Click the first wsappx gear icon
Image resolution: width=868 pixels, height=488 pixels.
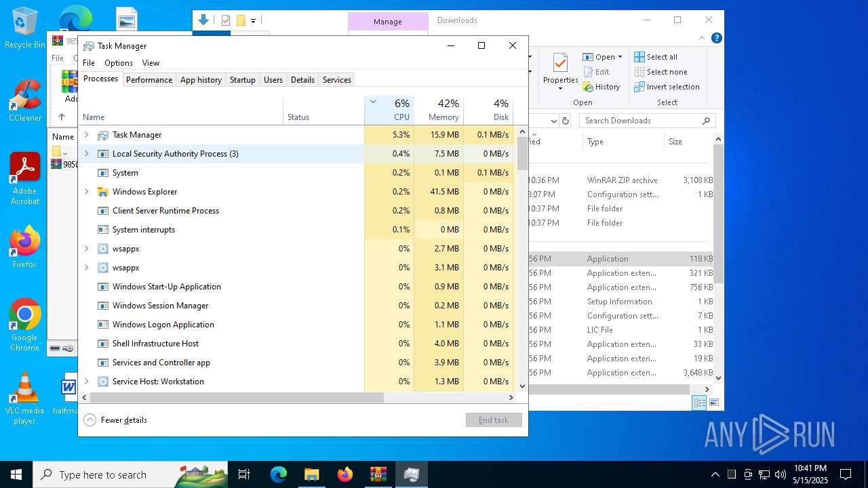(103, 249)
